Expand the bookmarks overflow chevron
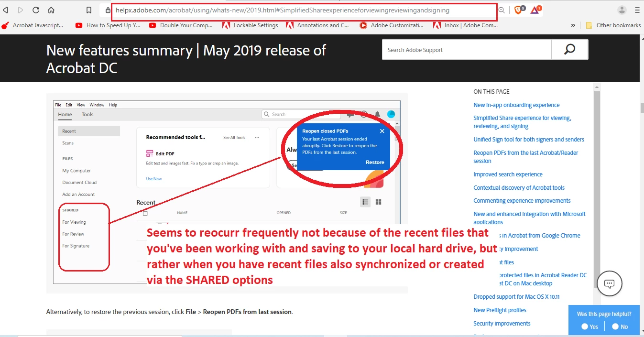The image size is (644, 337). [x=573, y=25]
